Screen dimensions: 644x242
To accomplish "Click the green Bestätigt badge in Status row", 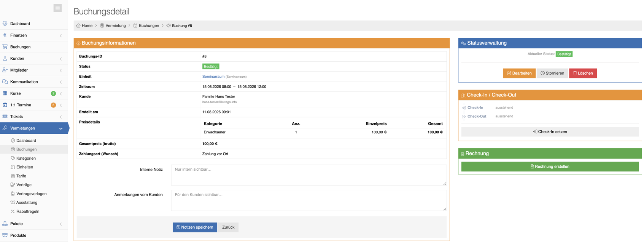I will tap(211, 66).
